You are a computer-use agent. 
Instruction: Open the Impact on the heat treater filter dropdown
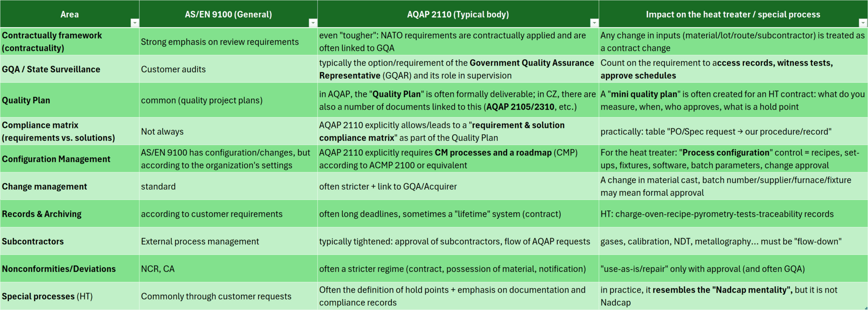tap(863, 23)
